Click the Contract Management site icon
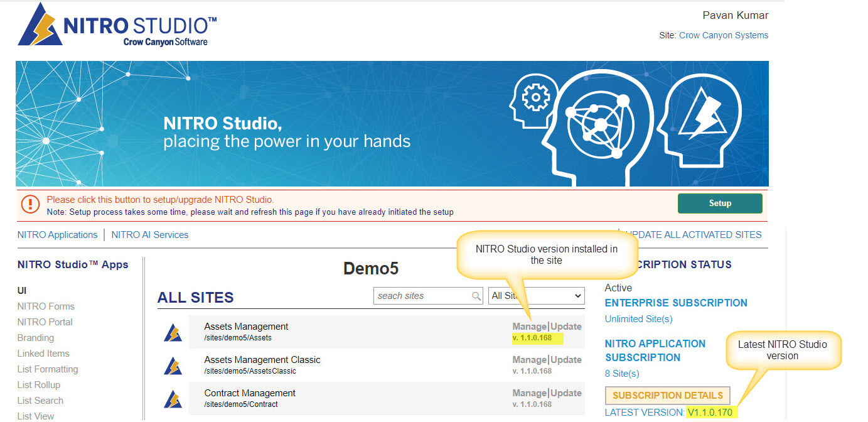This screenshot has height=422, width=868. click(x=173, y=399)
